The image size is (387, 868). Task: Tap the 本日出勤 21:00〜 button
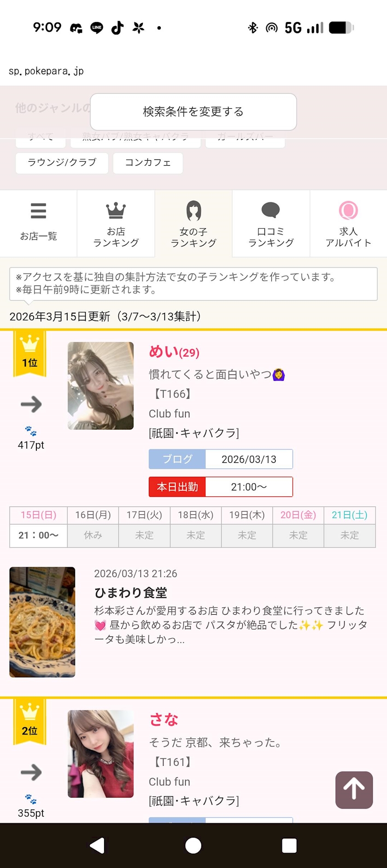[221, 487]
